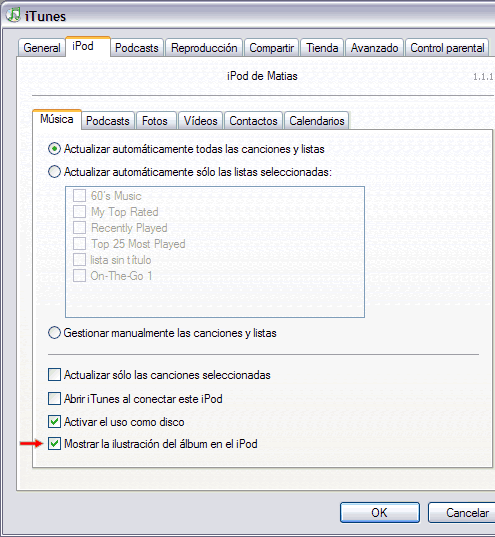The width and height of the screenshot is (495, 537).
Task: Switch to the Fotos sub-tab
Action: (155, 121)
